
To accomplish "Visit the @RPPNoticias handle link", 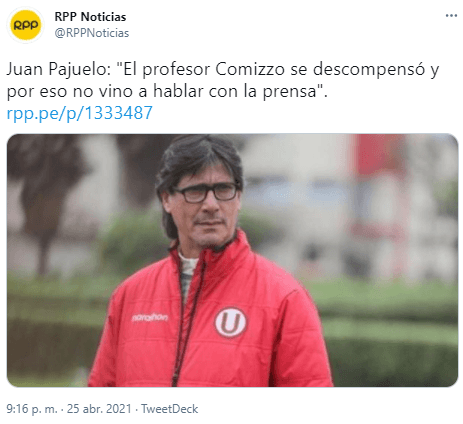I will (x=92, y=33).
